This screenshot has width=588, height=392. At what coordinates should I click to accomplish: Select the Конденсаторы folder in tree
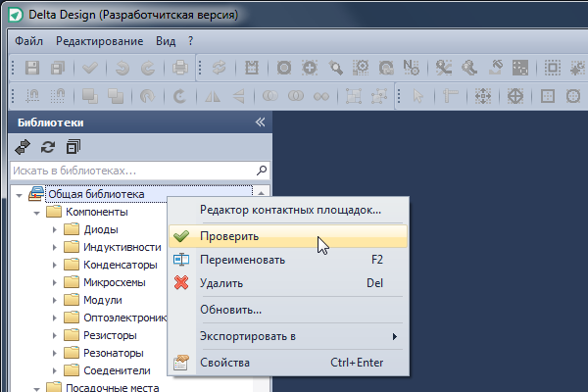click(121, 265)
